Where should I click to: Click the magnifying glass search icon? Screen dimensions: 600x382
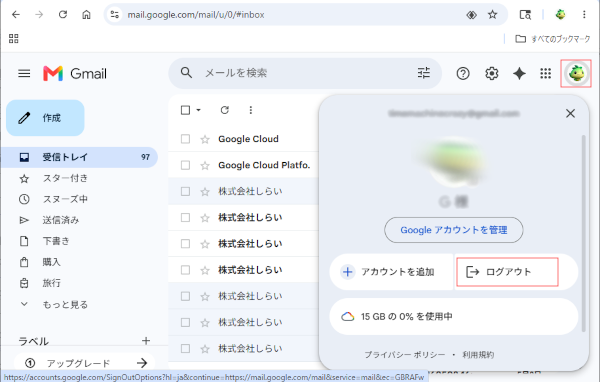[x=186, y=73]
